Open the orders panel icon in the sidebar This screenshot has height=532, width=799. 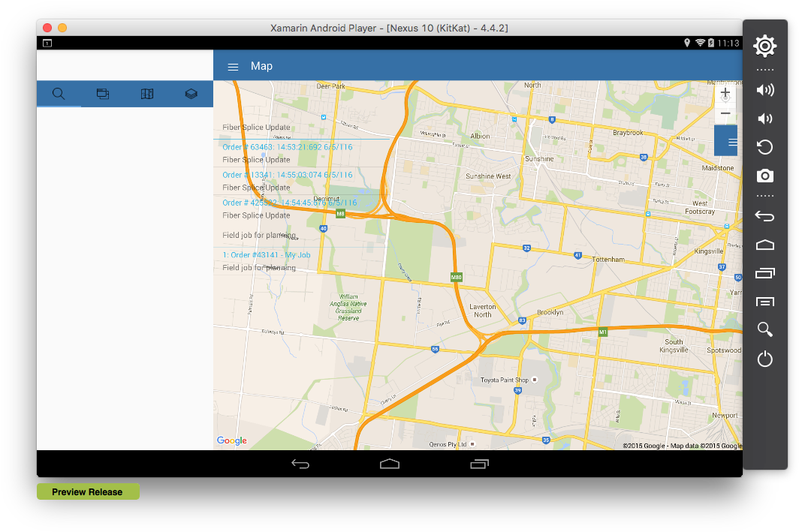pyautogui.click(x=102, y=94)
